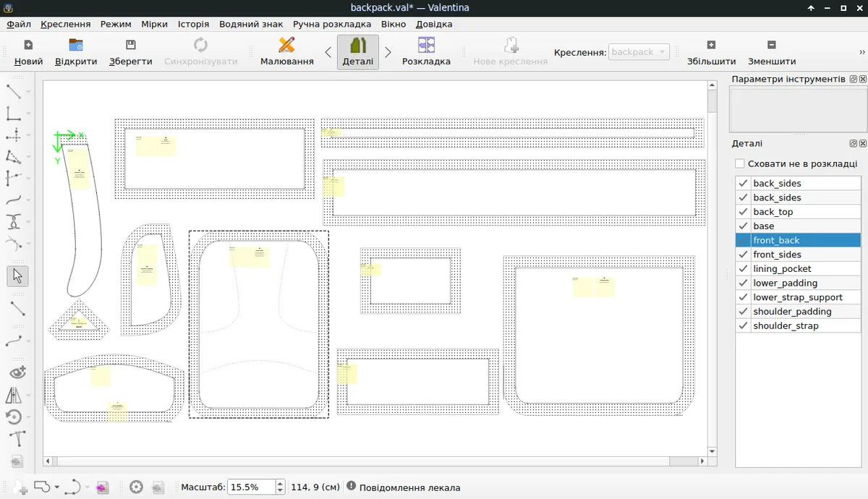
Task: Click the horizontal scrollbar of canvas
Action: pyautogui.click(x=375, y=461)
